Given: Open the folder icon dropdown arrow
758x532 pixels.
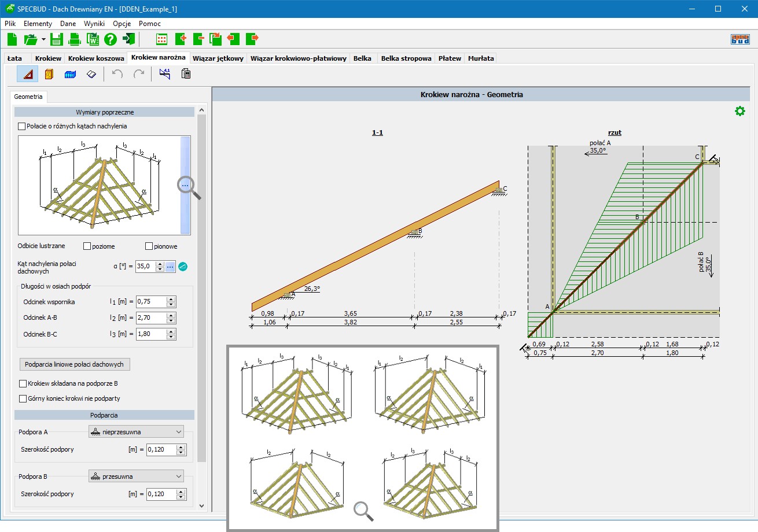Looking at the screenshot, I should point(43,40).
